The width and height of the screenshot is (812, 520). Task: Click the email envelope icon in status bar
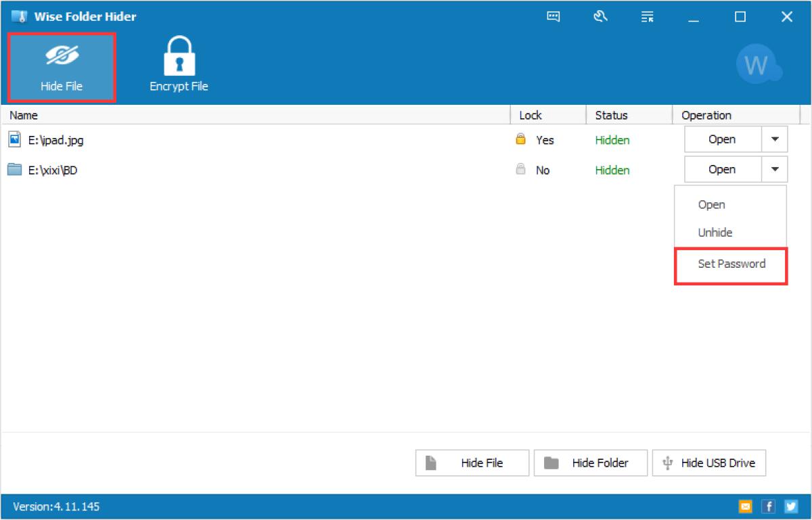[746, 506]
